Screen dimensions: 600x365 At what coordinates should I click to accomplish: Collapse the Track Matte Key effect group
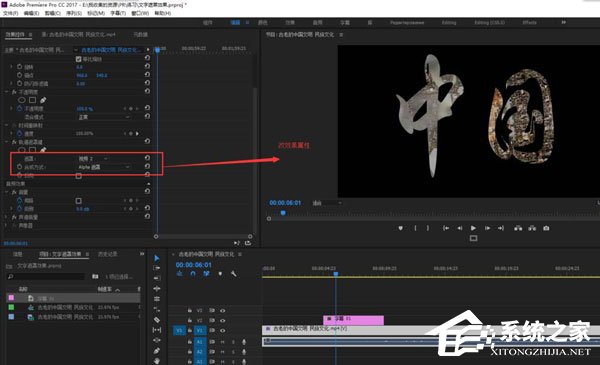(7, 142)
